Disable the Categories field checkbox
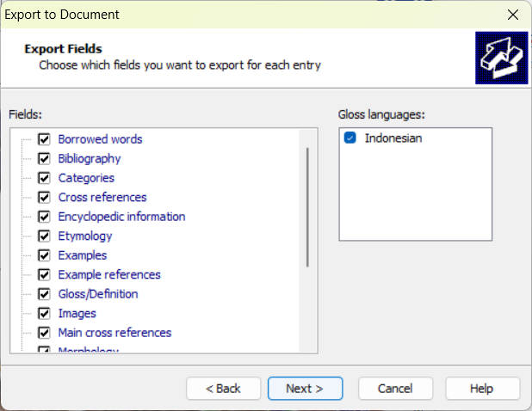 (45, 178)
